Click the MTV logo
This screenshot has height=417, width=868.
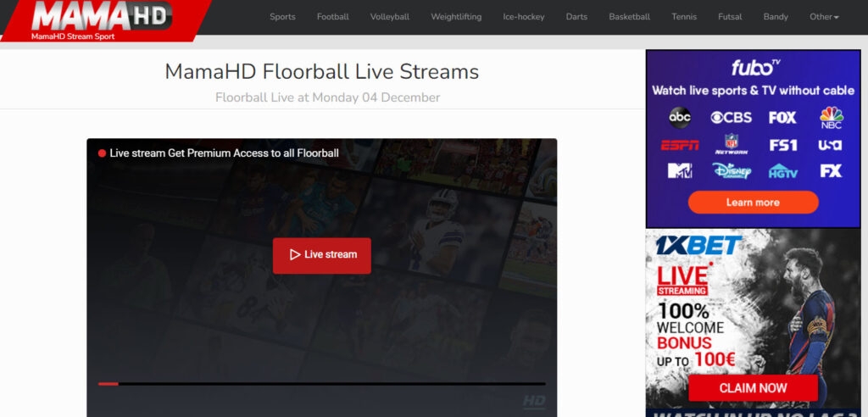(x=679, y=170)
